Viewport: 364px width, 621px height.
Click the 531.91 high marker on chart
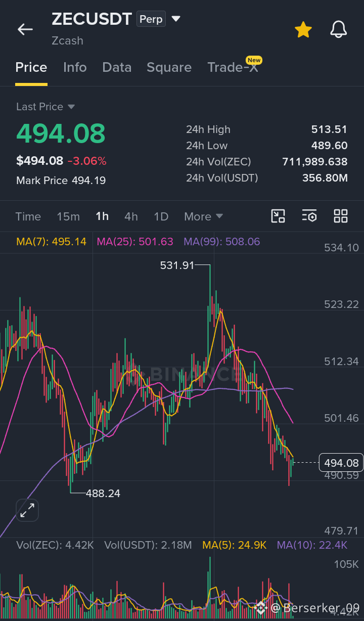tap(177, 265)
